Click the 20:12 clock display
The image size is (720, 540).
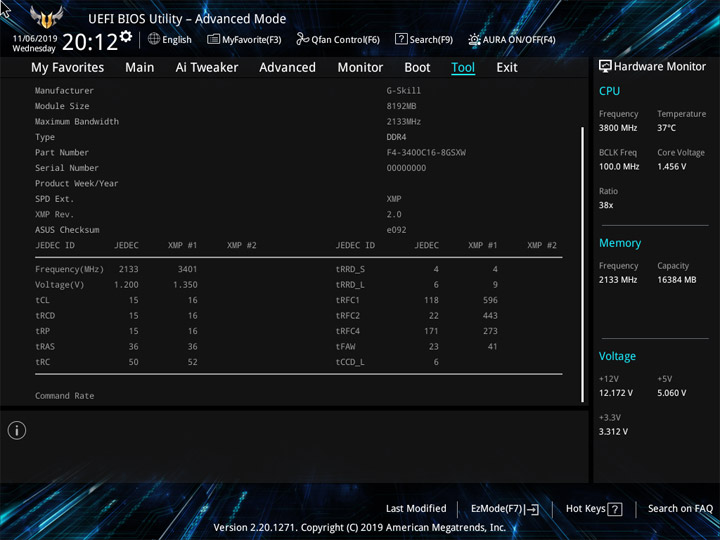[90, 42]
